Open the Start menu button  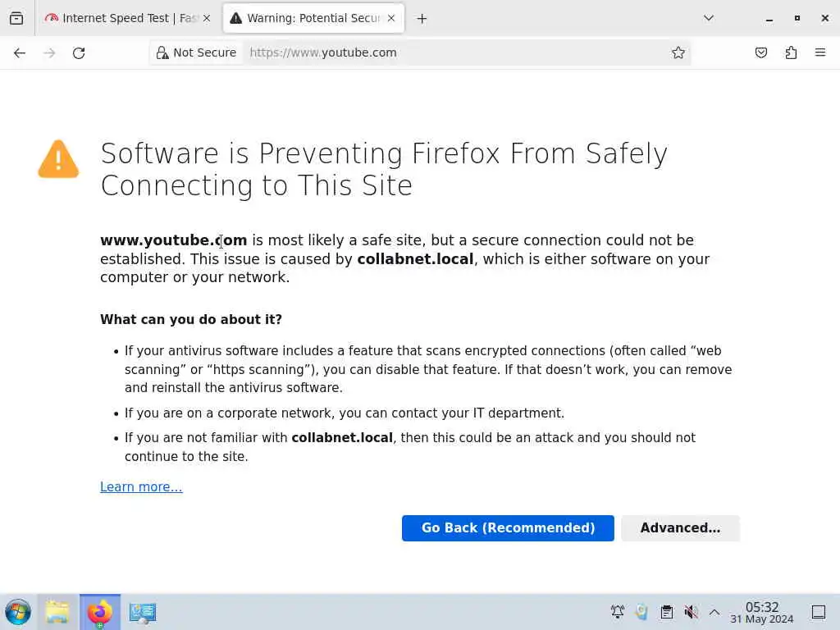(x=18, y=612)
